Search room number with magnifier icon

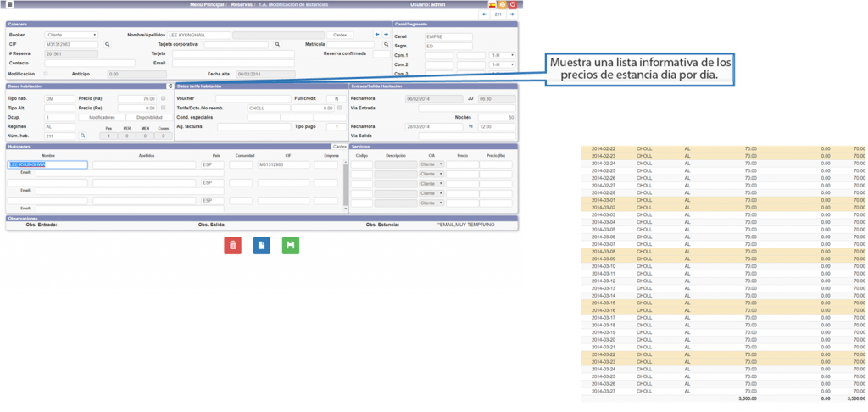(82, 136)
